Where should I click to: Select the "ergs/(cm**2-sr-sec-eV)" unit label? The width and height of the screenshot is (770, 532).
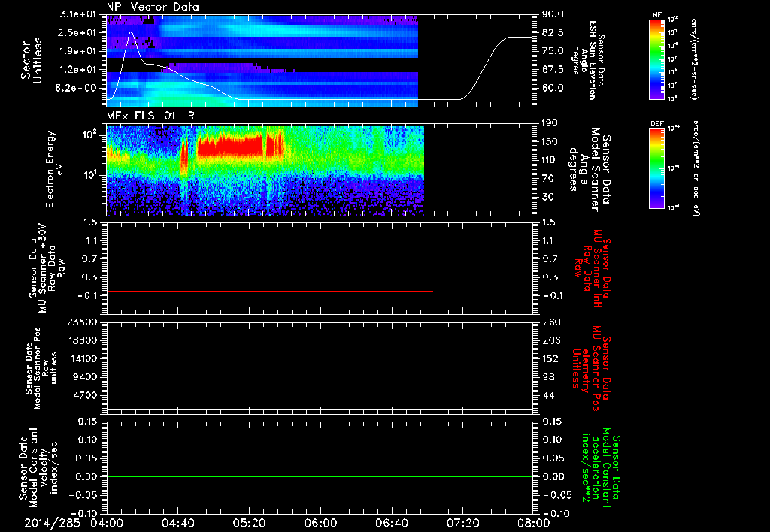coord(696,168)
